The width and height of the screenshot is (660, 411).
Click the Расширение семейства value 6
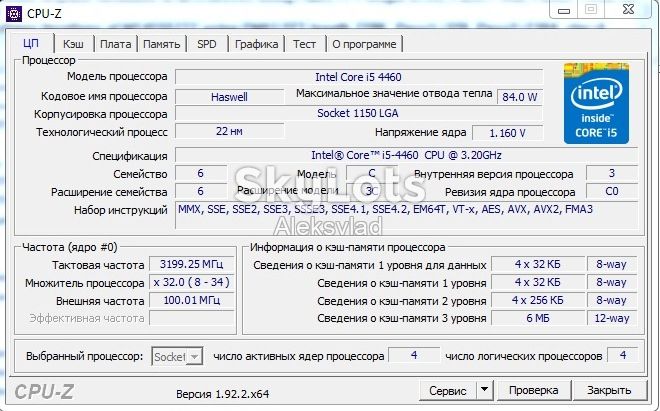point(201,191)
